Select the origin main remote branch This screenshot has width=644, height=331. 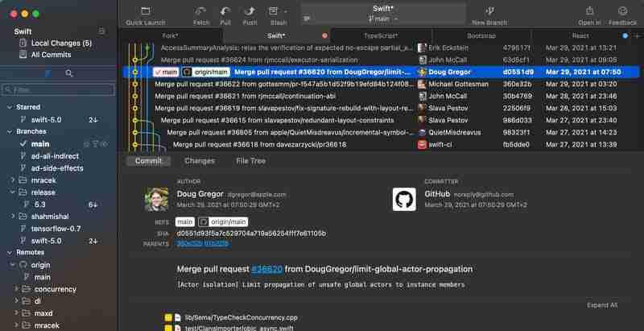coord(43,277)
